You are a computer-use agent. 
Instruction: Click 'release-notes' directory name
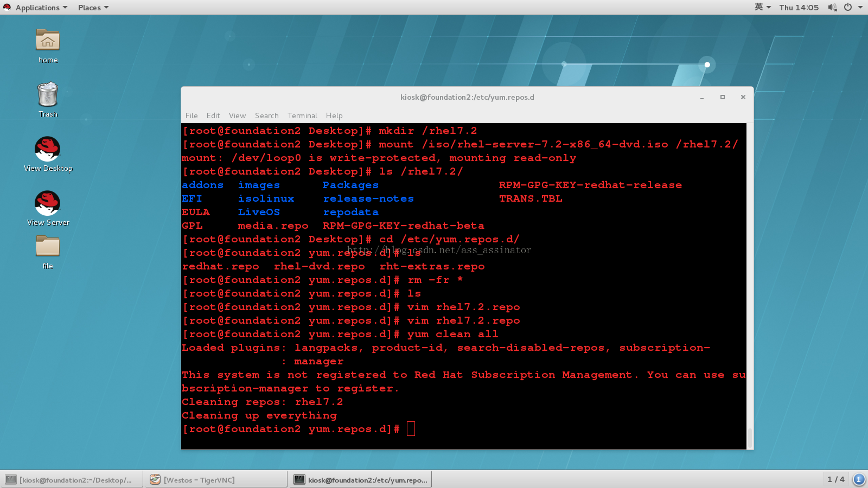368,198
